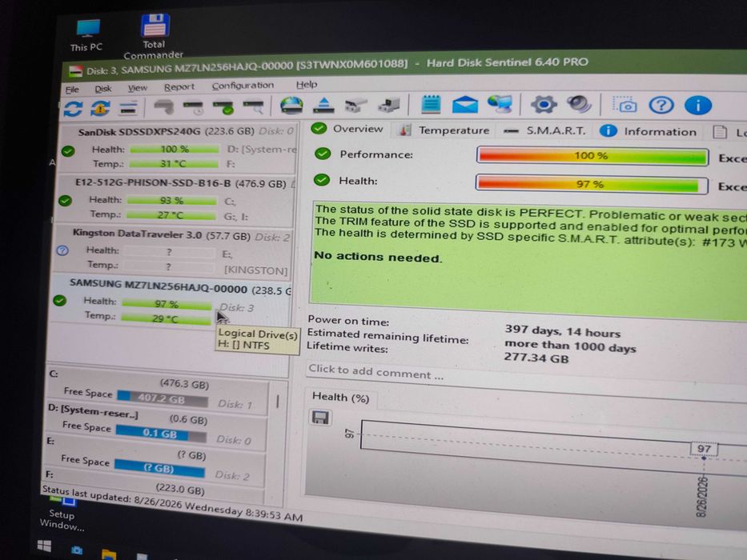The height and width of the screenshot is (560, 747).
Task: Click the 8/26/2026 date label on graph
Action: tap(702, 496)
